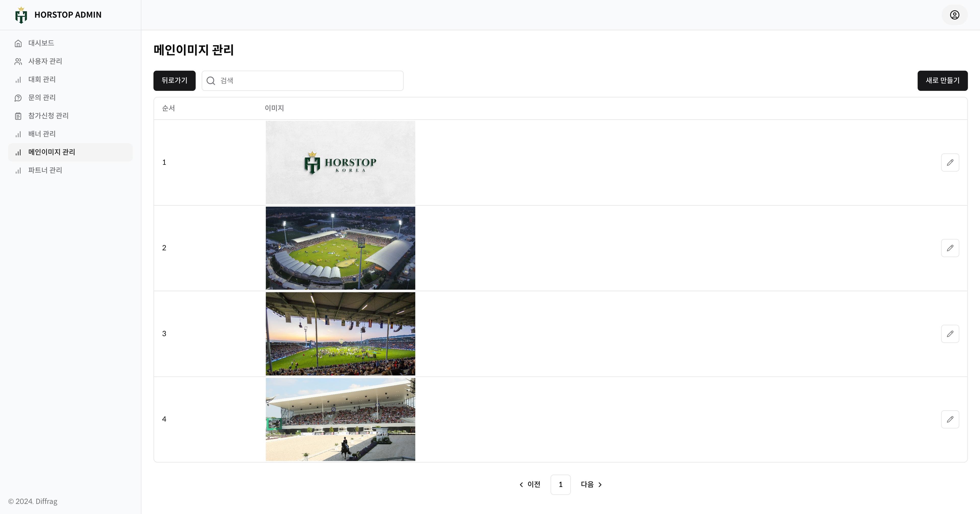Open the Horstop Korea logo thumbnail

[x=340, y=163]
